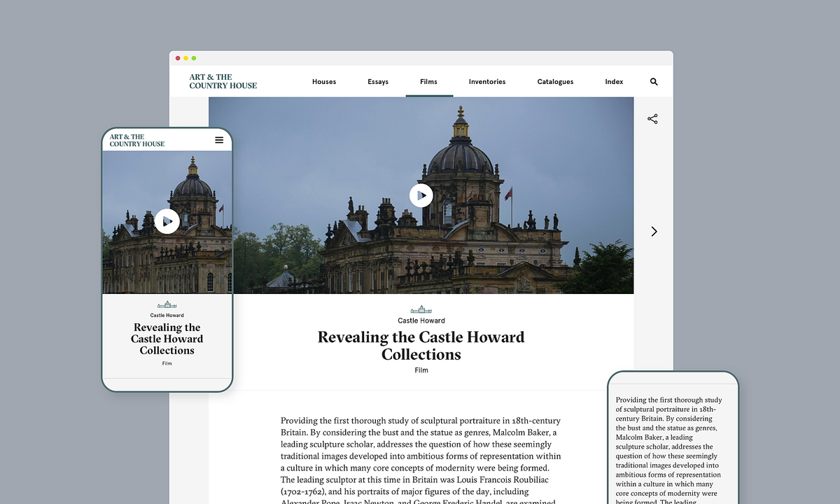The image size is (840, 504).
Task: Click the share icon beside the video
Action: pos(652,119)
